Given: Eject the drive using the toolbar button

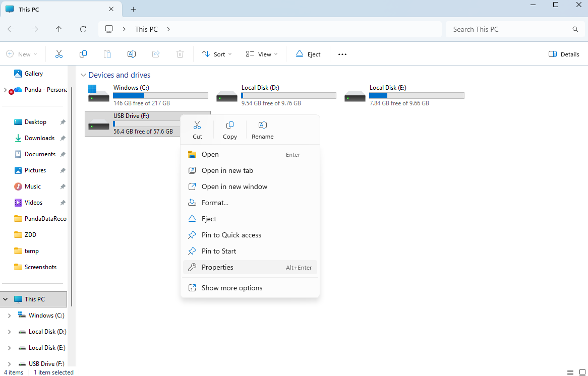Looking at the screenshot, I should (x=308, y=54).
